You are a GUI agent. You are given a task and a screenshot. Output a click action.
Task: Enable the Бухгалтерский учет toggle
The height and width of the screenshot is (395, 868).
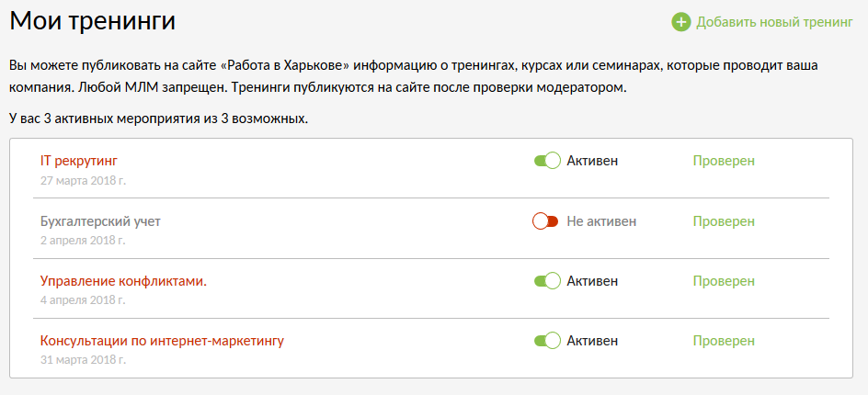coord(545,221)
